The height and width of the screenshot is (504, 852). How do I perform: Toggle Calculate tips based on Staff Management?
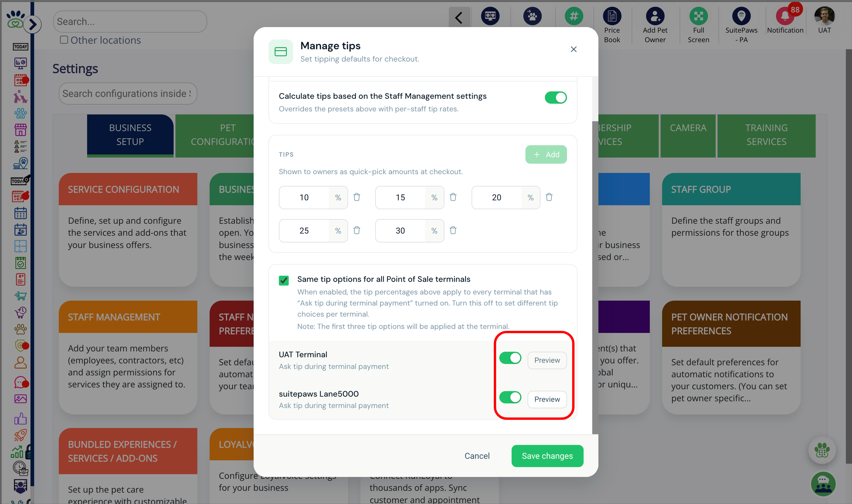[555, 98]
